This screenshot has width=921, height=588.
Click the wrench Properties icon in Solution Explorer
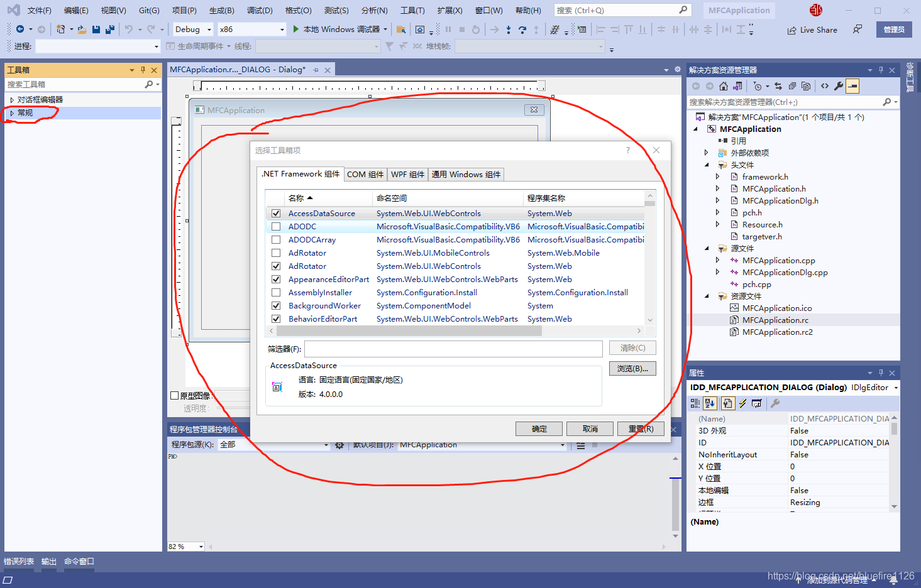839,86
